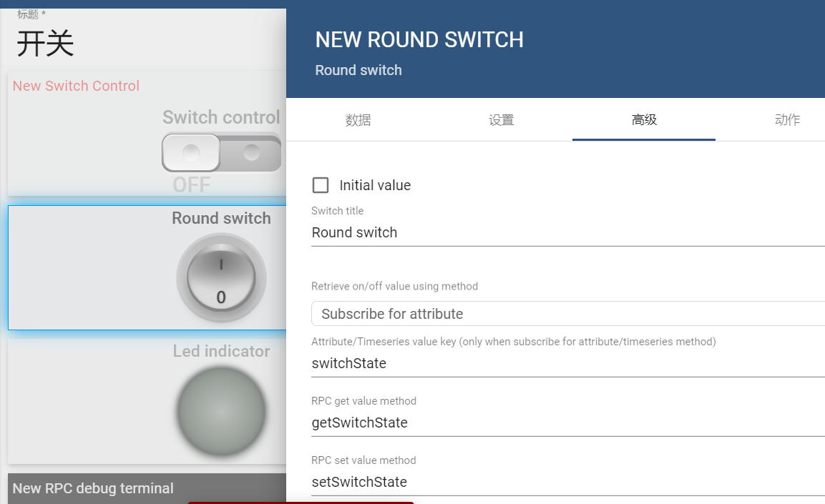Select the 高级 tab
This screenshot has width=825, height=504.
pyautogui.click(x=643, y=119)
